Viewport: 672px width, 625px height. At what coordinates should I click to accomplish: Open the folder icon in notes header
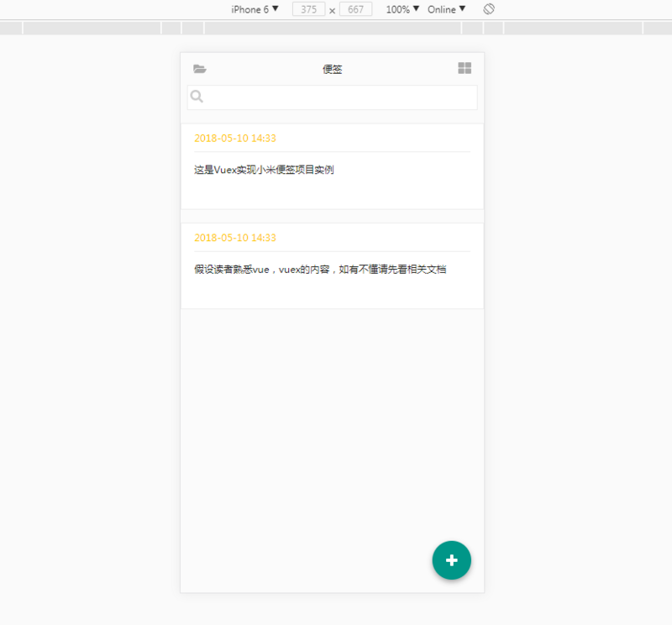click(x=200, y=69)
